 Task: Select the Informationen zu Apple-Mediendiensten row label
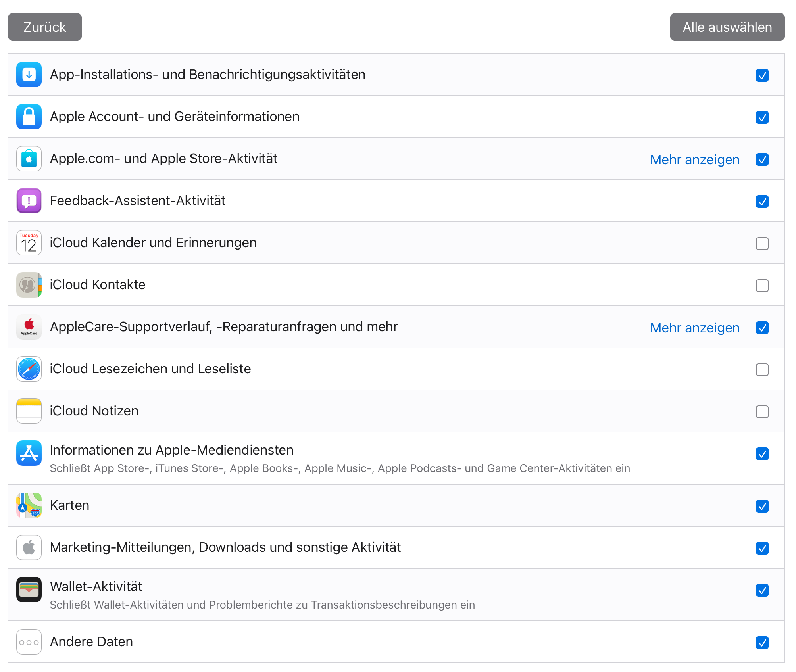coord(171,450)
